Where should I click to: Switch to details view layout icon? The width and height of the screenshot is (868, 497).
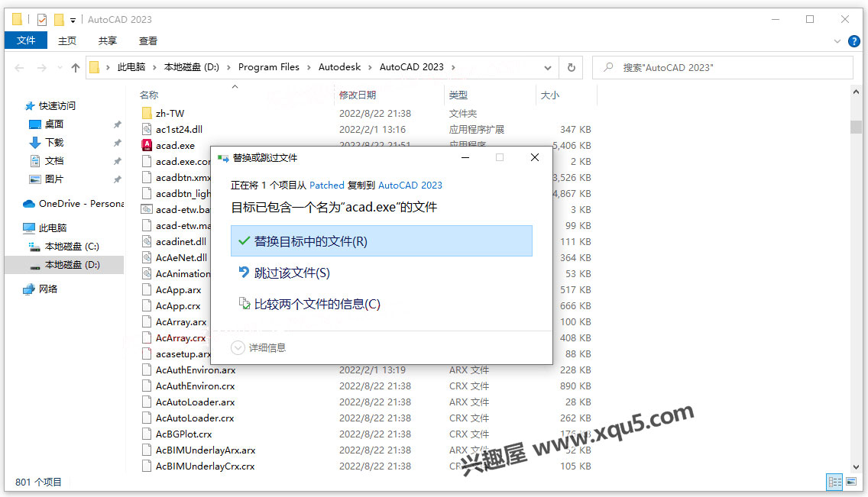click(x=835, y=482)
